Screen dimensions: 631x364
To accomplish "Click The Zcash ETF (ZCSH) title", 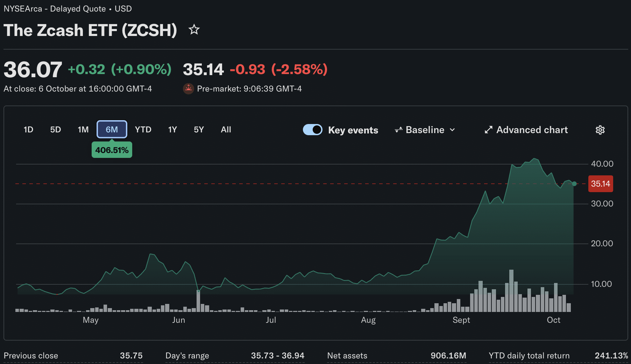I will pyautogui.click(x=90, y=30).
